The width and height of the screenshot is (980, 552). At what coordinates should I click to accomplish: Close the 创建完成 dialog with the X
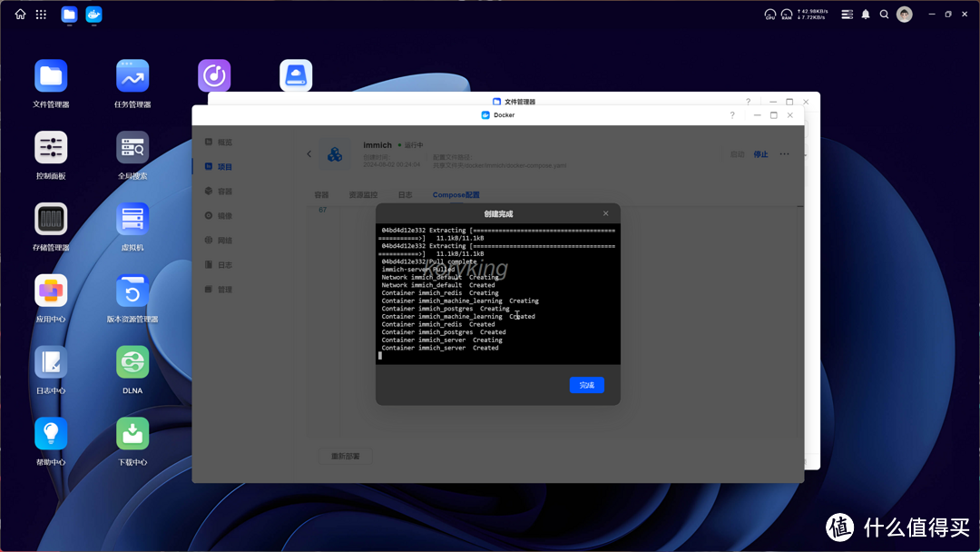[x=606, y=213]
